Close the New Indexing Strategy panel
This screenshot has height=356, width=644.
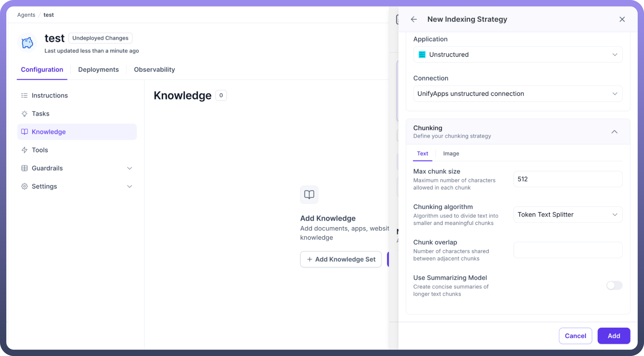(x=622, y=19)
